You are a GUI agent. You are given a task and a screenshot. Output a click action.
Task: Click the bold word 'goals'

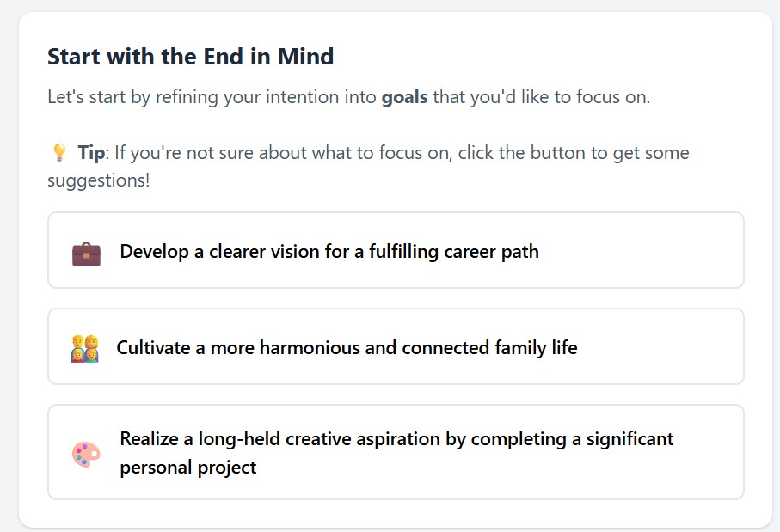[404, 96]
